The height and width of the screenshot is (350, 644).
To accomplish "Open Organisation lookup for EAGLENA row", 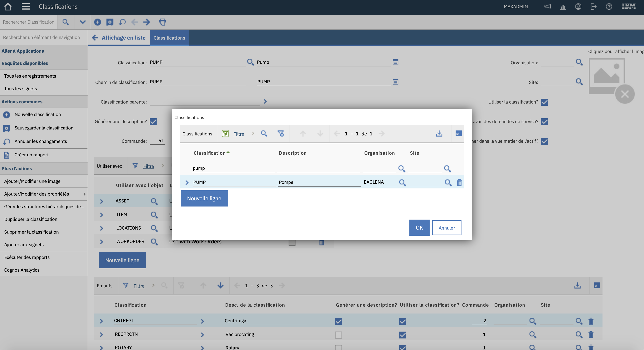I will point(402,183).
